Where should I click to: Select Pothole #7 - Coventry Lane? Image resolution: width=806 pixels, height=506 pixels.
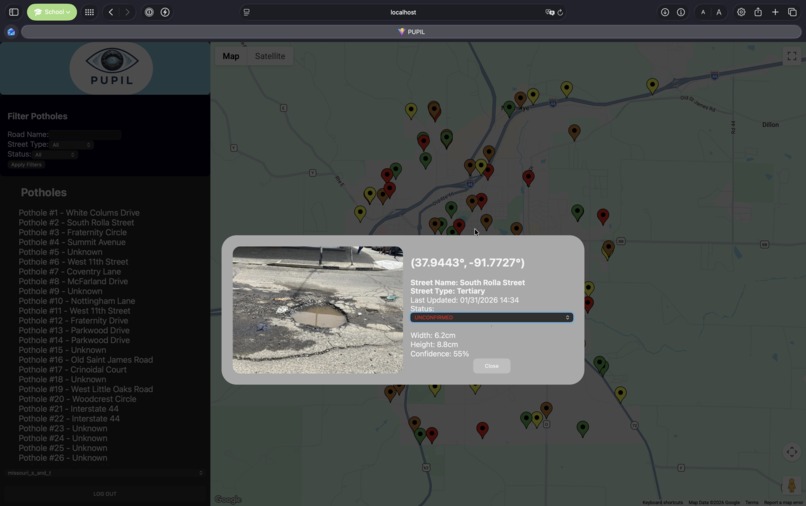coord(70,272)
